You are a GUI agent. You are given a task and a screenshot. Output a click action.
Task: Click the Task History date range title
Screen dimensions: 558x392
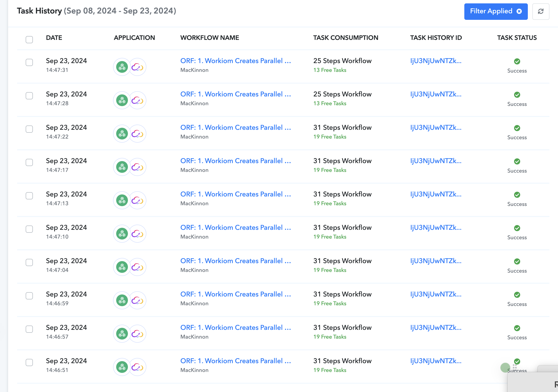click(96, 11)
